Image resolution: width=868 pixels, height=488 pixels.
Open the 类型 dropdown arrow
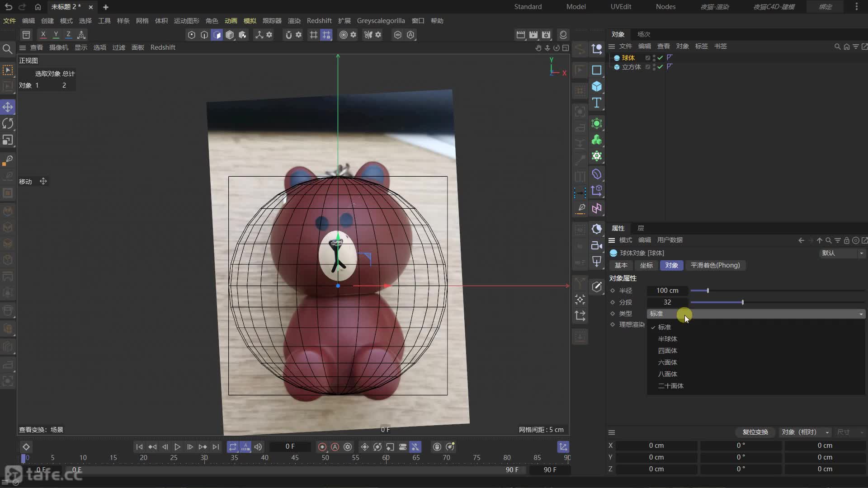pos(861,314)
